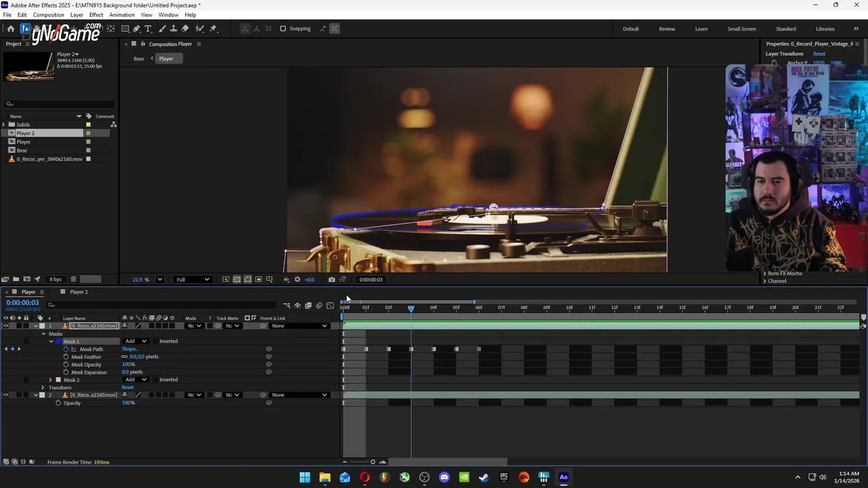Toggle frame blending for timeline
The height and width of the screenshot is (488, 868).
coord(308,305)
